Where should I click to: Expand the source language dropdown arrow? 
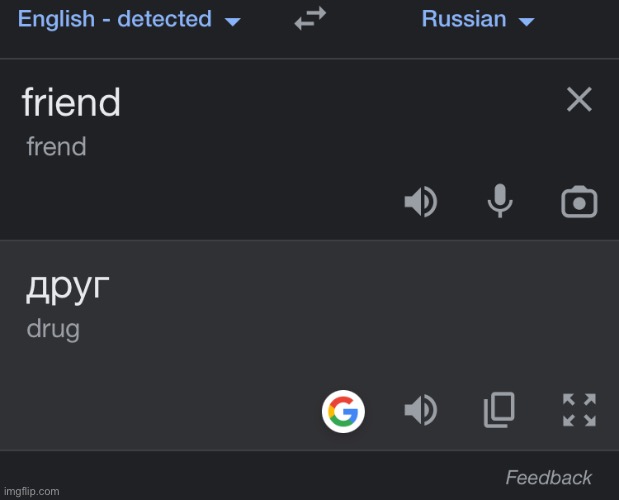pyautogui.click(x=233, y=21)
